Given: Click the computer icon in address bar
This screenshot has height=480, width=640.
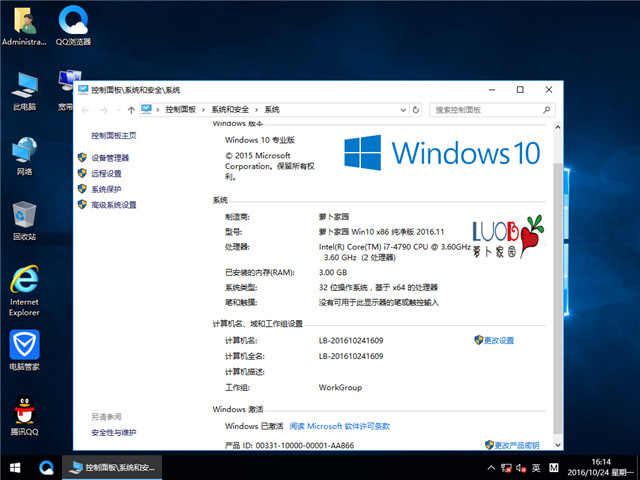Looking at the screenshot, I should click(146, 109).
